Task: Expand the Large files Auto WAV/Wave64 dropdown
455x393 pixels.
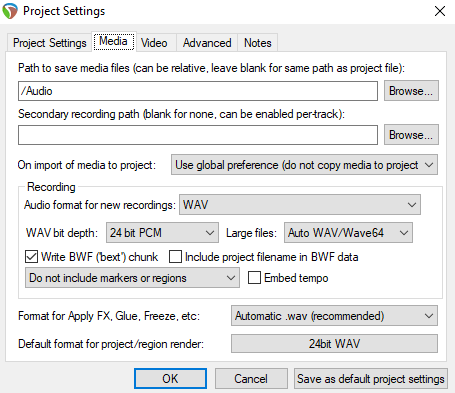Action: click(348, 233)
